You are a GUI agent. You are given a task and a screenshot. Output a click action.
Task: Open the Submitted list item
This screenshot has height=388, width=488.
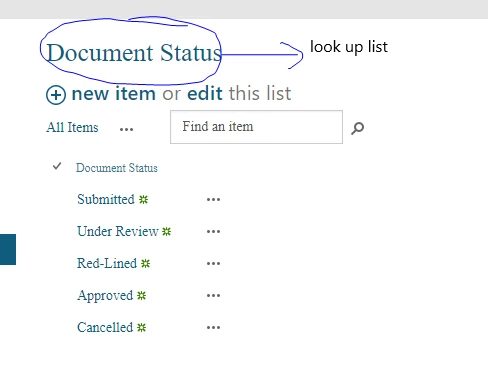[106, 199]
